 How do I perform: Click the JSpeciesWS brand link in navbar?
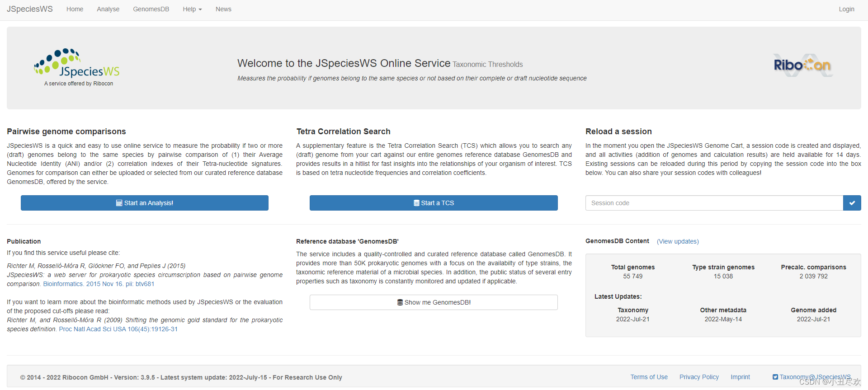(x=30, y=9)
